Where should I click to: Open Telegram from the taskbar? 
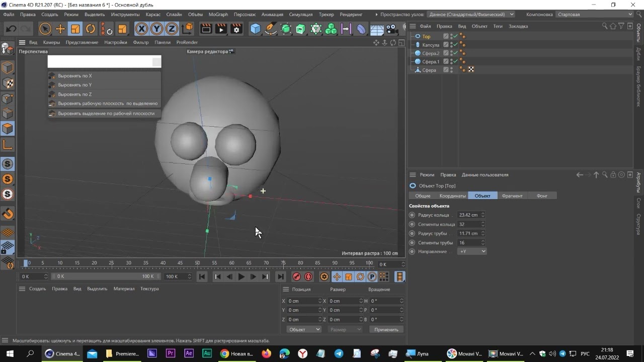339,354
